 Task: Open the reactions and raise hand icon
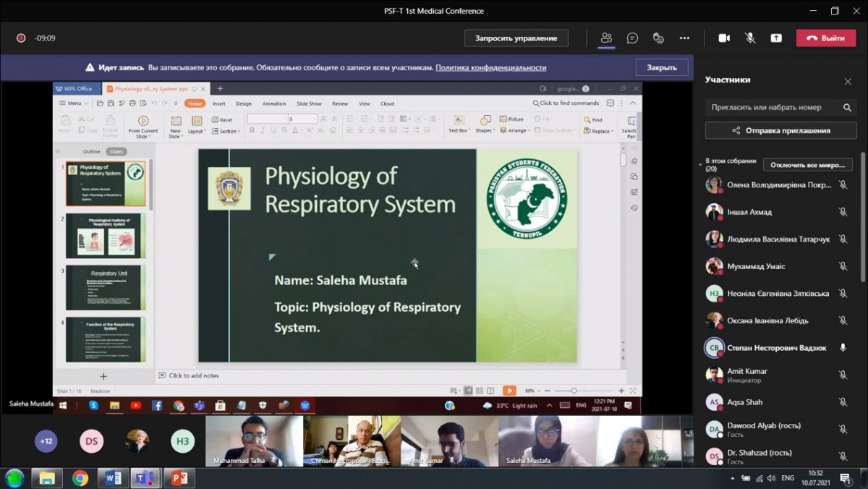(658, 38)
